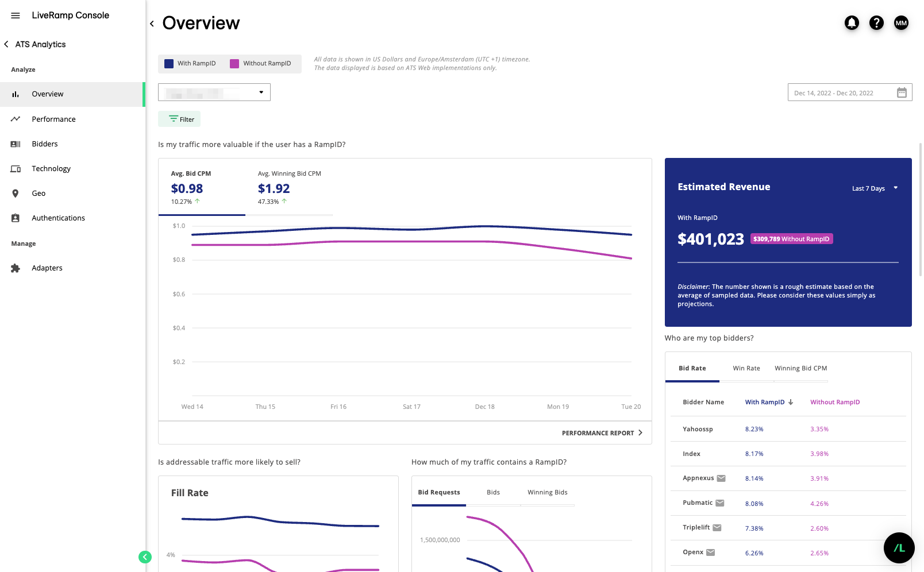Open the calendar date picker icon
Image resolution: width=924 pixels, height=572 pixels.
902,92
